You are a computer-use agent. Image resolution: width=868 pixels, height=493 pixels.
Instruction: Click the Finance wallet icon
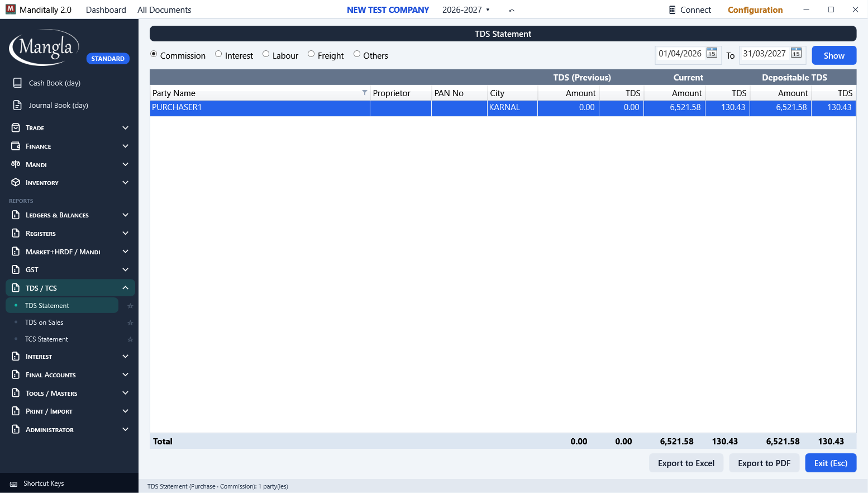point(16,146)
